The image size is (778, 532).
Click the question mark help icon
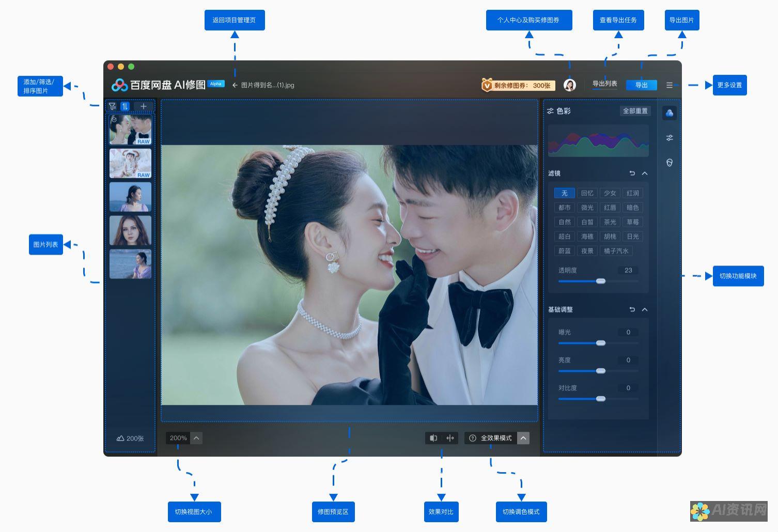pyautogui.click(x=472, y=438)
